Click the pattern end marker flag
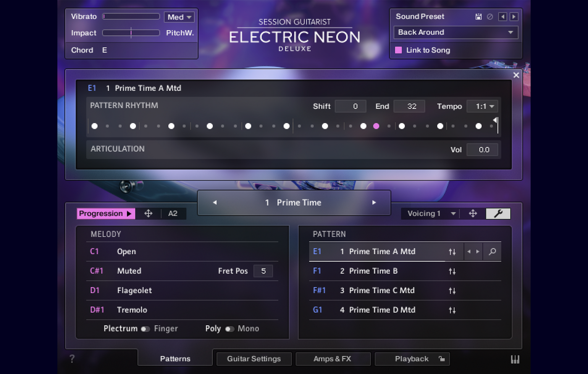The height and width of the screenshot is (374, 588). point(496,121)
